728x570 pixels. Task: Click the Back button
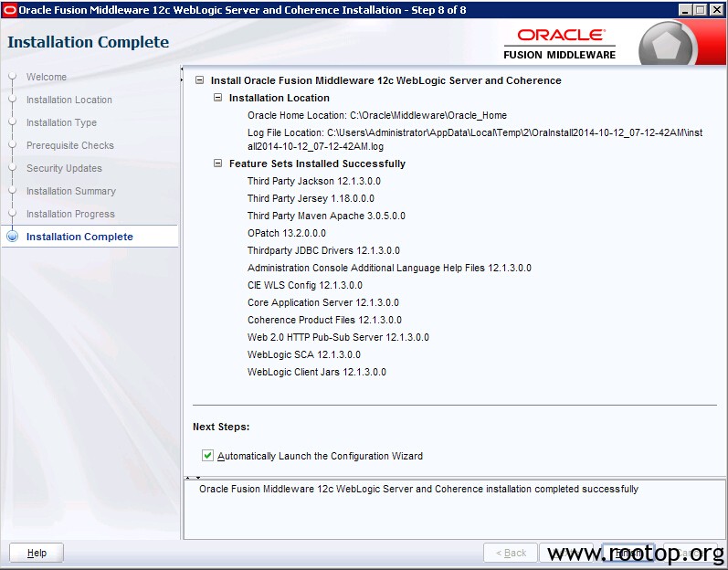point(511,553)
